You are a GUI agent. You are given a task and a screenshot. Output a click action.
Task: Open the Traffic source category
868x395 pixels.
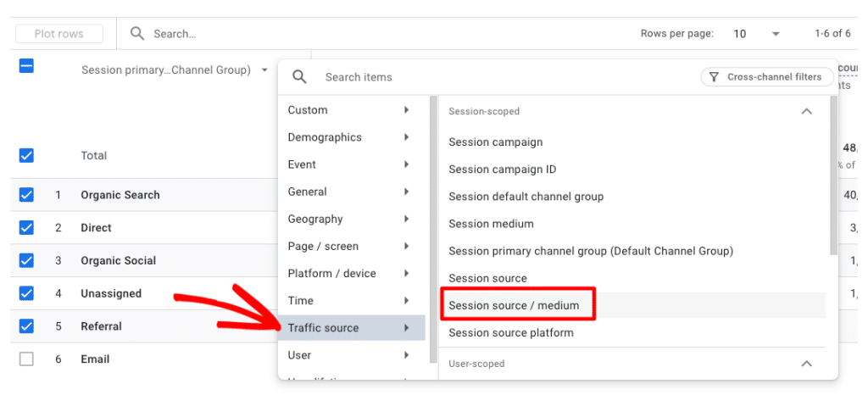351,328
